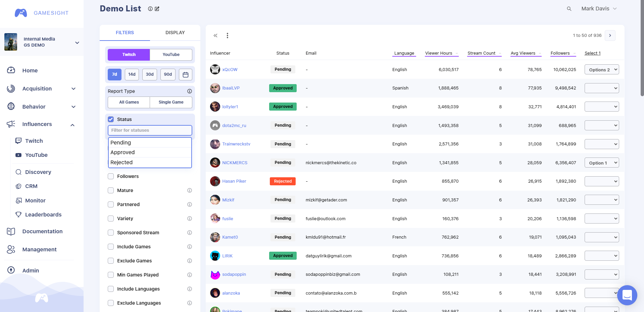Image resolution: width=644 pixels, height=312 pixels.
Task: Enable the Followers filter checkbox
Action: [x=111, y=176]
